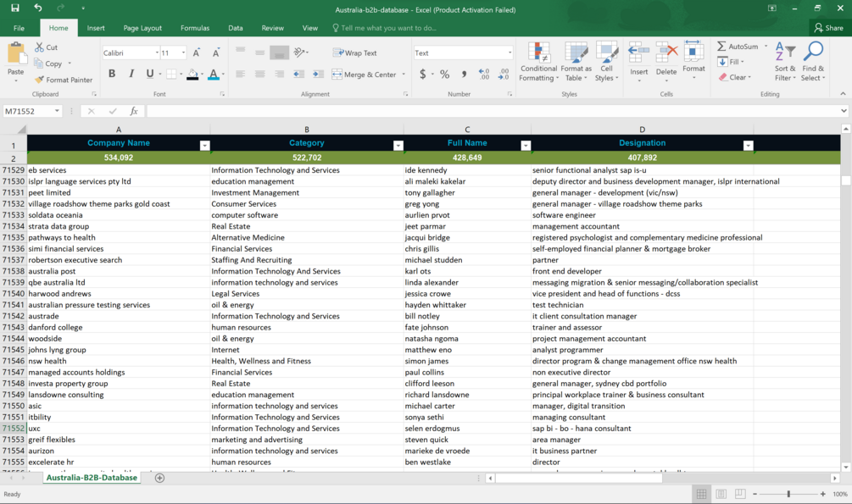Open Cell Styles gallery

point(606,62)
